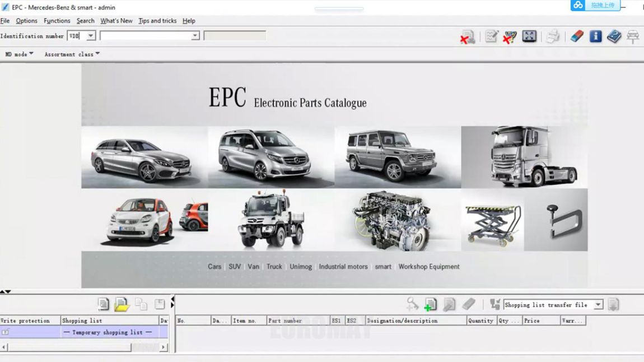Open the Options menu

point(27,21)
